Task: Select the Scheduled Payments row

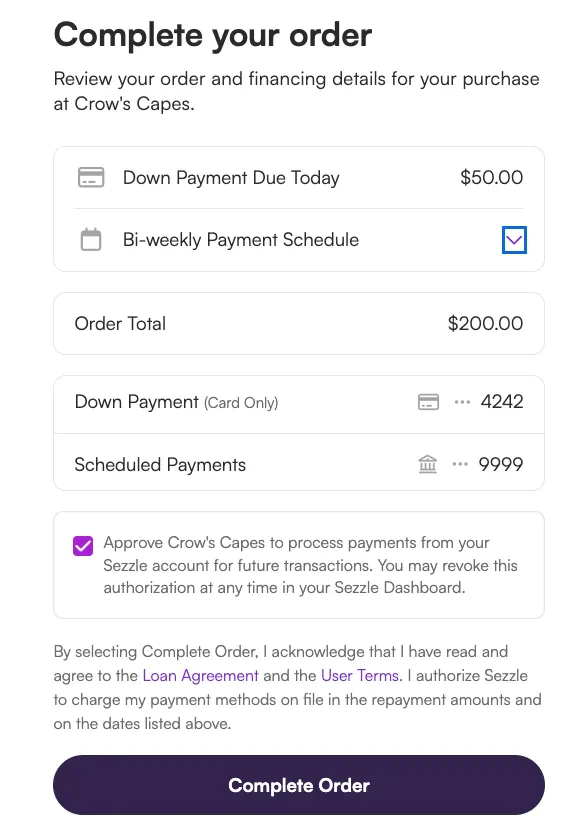Action: (299, 464)
